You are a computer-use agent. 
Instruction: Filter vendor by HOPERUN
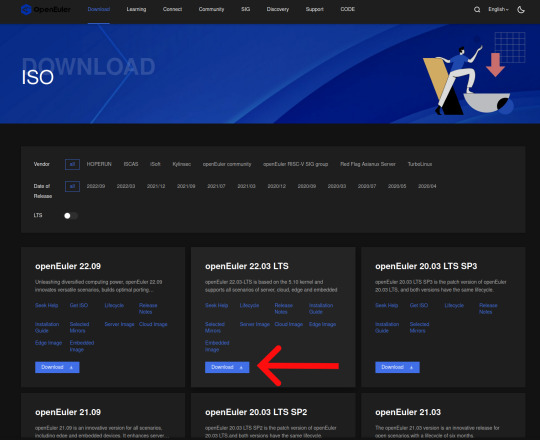[x=99, y=164]
